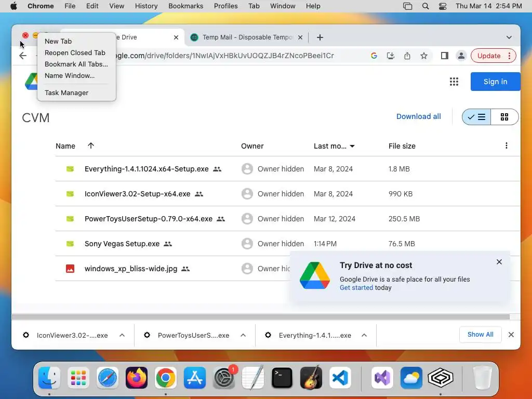Open the tab search chevron dropdown
Image resolution: width=532 pixels, height=399 pixels.
pyautogui.click(x=509, y=37)
